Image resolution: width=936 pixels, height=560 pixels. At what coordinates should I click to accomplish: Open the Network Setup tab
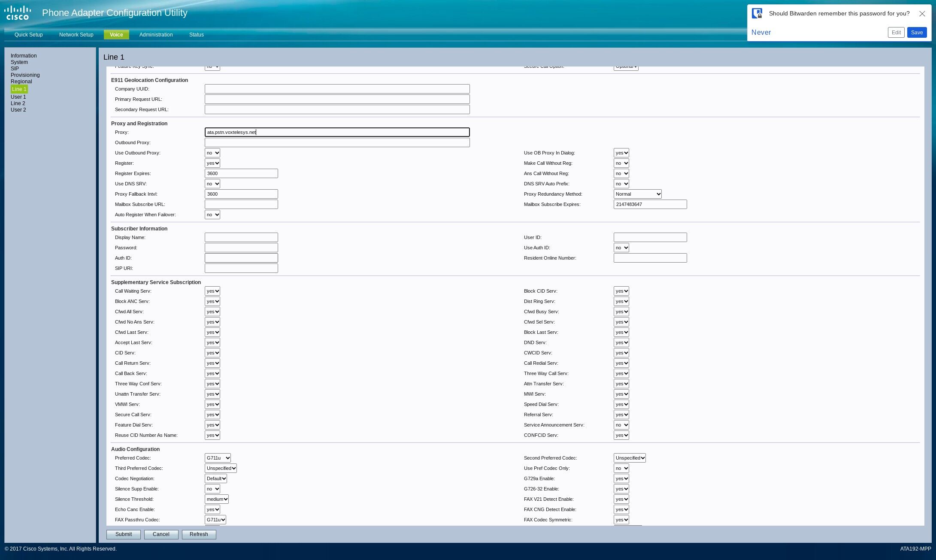coord(76,35)
